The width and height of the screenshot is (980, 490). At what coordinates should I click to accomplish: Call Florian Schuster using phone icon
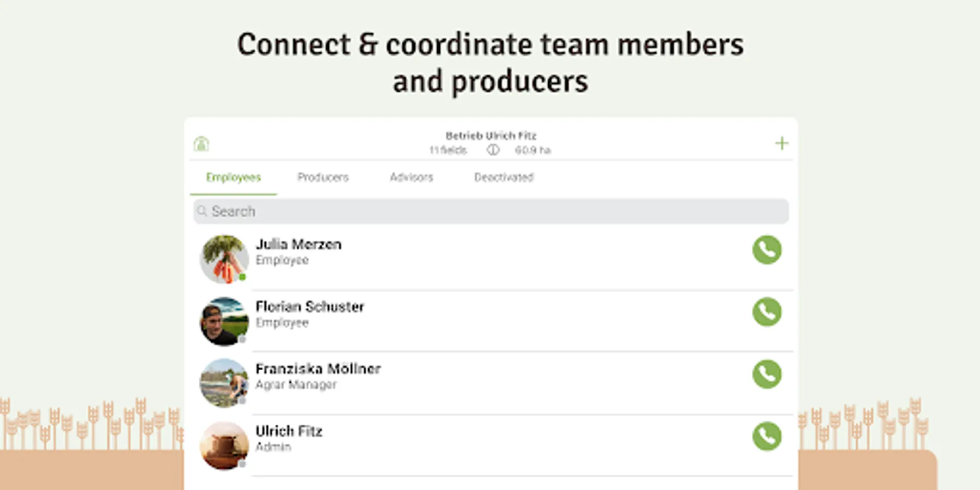tap(767, 312)
